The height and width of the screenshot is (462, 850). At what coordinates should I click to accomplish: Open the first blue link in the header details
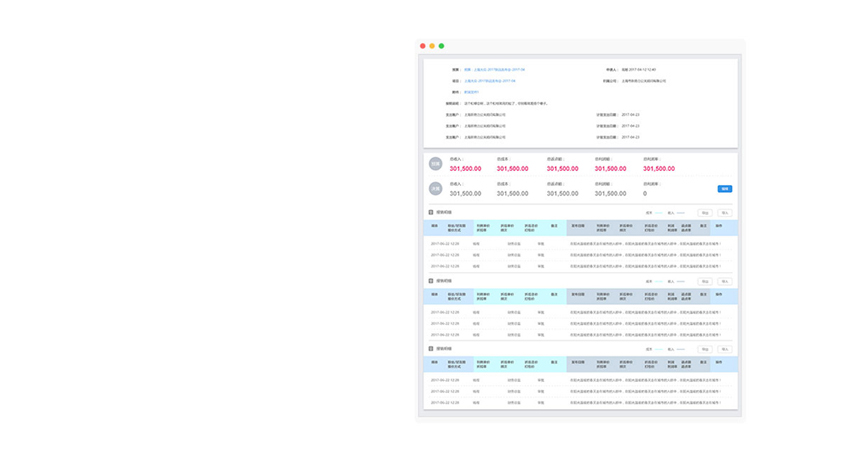494,70
